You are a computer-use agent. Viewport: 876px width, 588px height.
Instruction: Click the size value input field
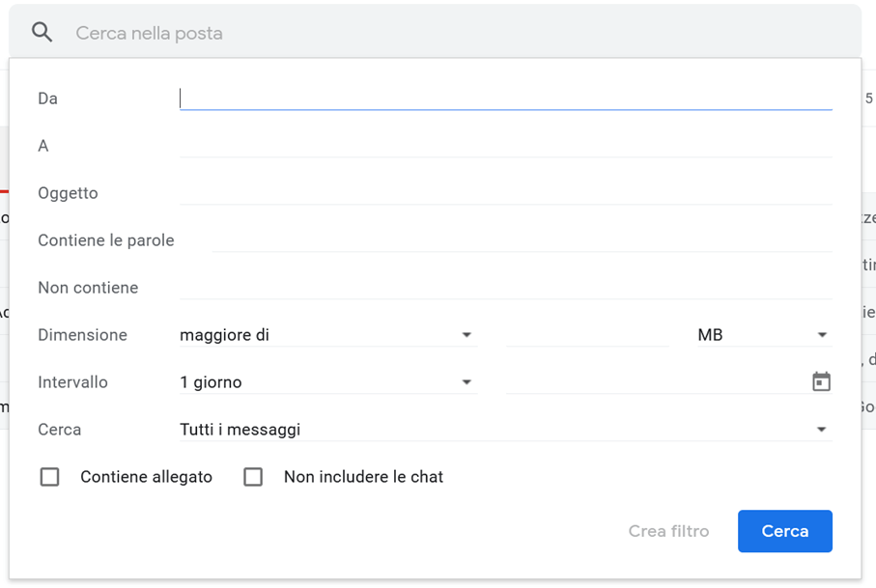[x=587, y=335]
